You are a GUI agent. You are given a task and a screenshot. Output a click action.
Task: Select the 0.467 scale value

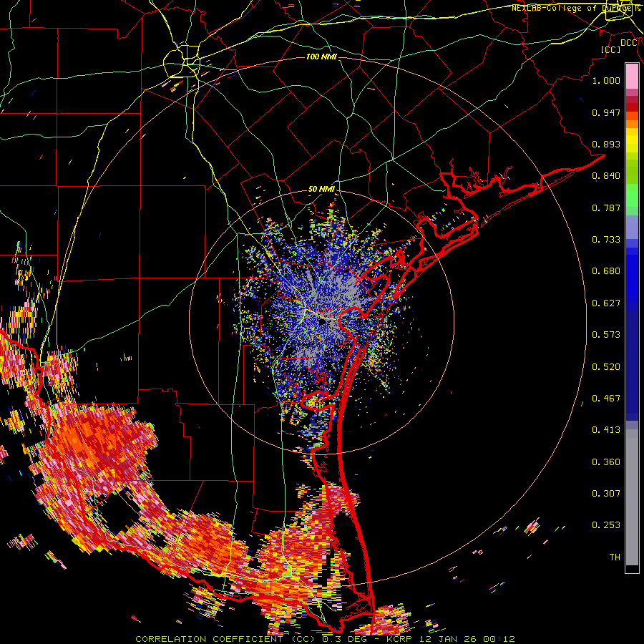point(606,399)
